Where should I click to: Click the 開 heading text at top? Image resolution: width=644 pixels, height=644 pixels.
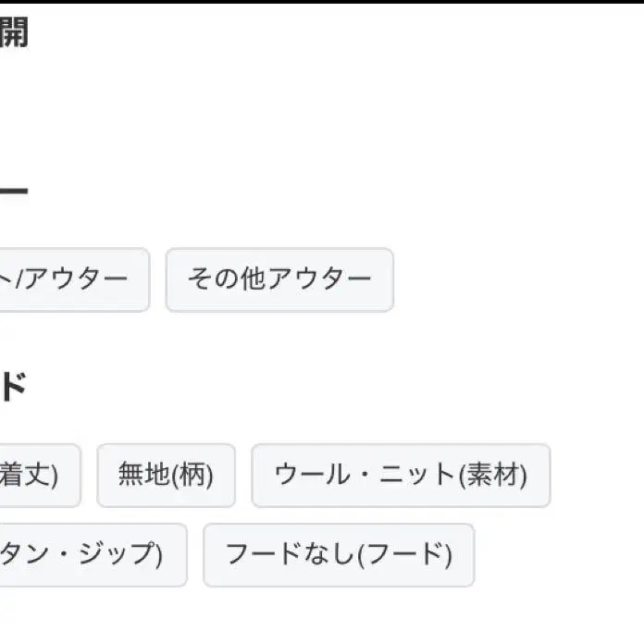[x=13, y=32]
